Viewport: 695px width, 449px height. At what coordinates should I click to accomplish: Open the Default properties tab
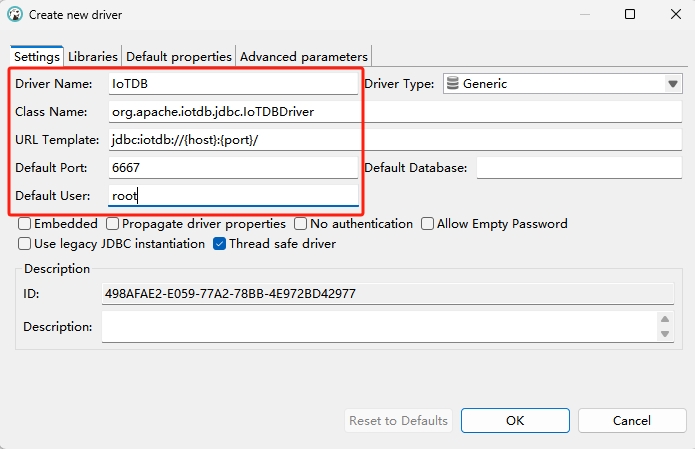tap(179, 57)
